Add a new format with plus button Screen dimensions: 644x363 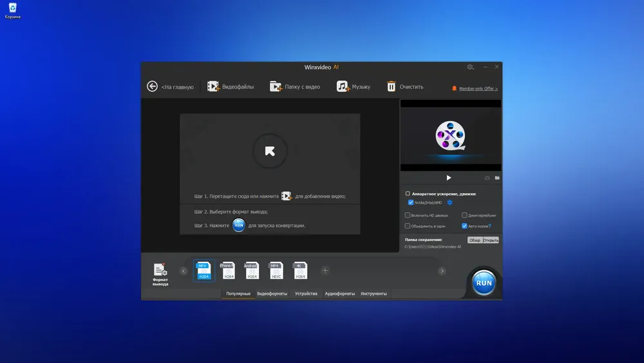tap(325, 271)
